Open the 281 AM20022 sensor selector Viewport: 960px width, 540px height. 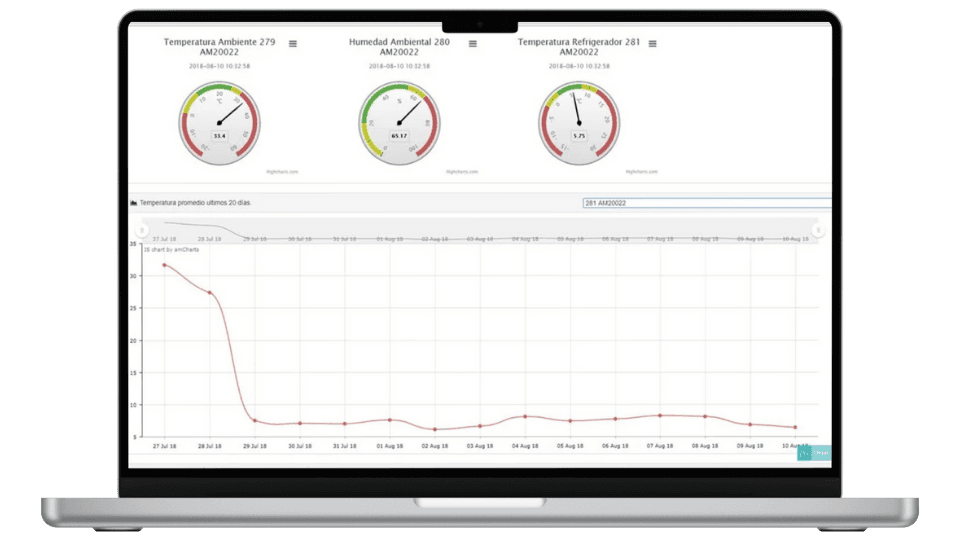[707, 203]
